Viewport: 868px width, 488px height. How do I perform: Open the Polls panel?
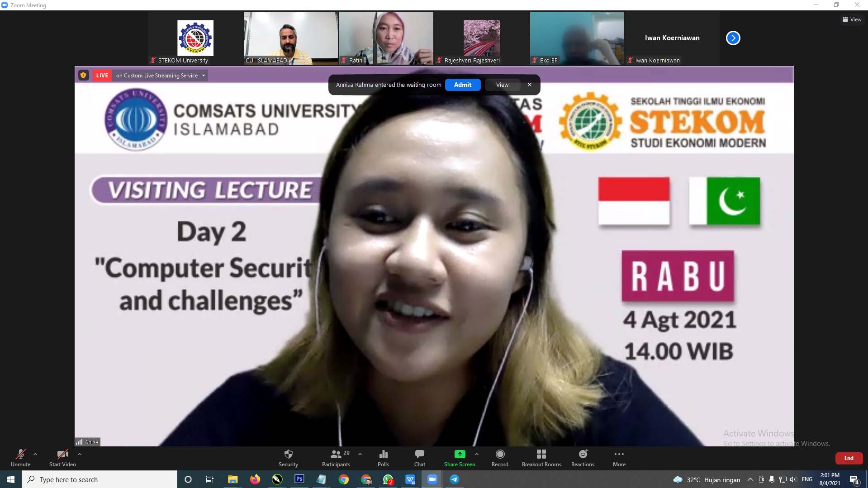(383, 458)
